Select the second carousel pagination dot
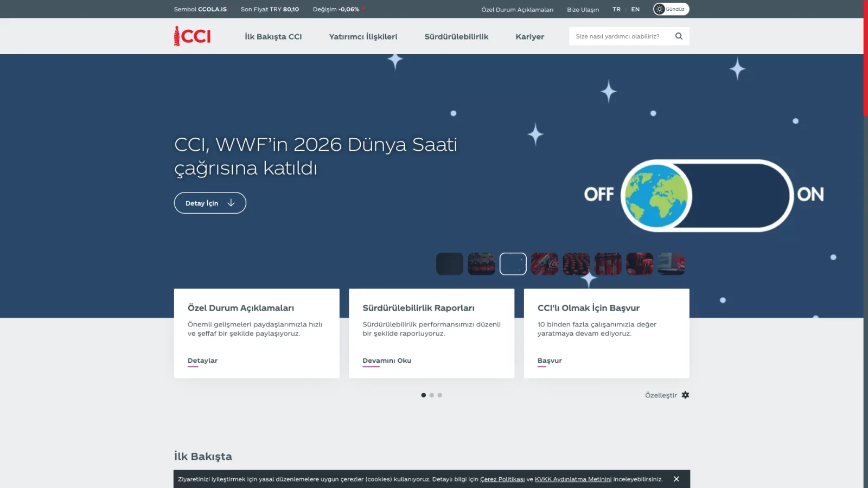 tap(432, 395)
